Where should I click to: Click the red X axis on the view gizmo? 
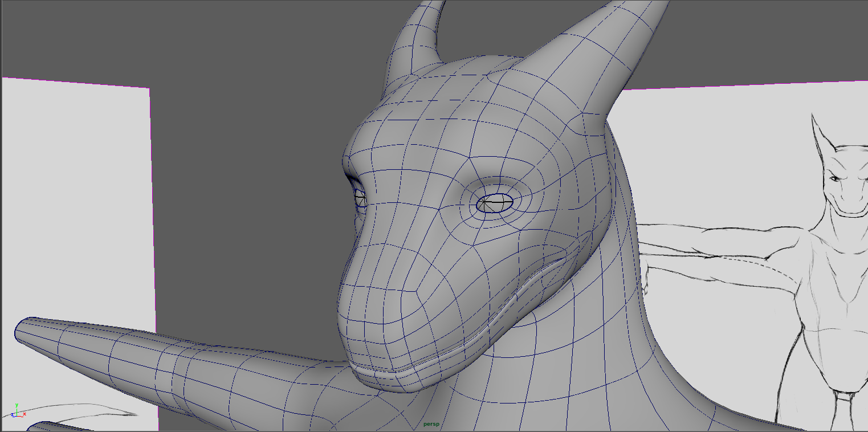[x=24, y=414]
